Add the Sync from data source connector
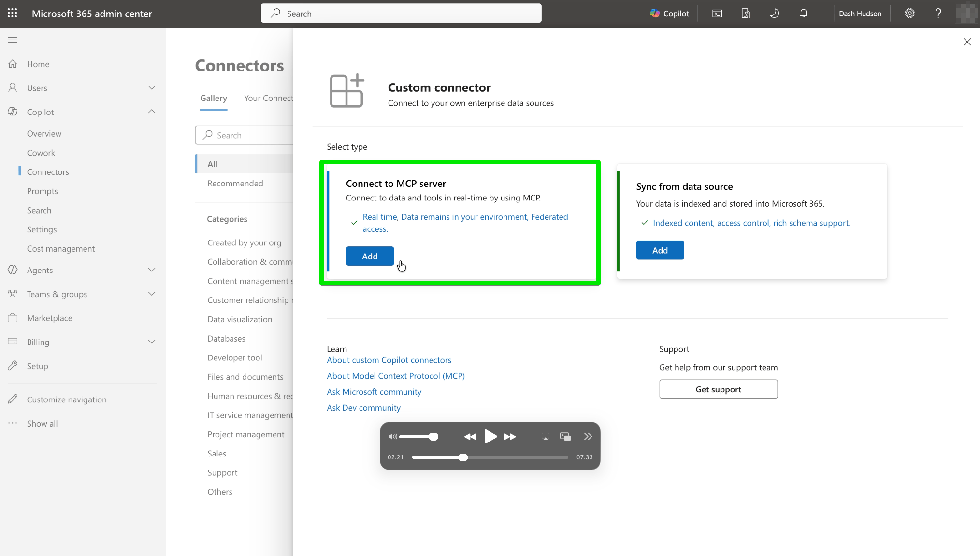The height and width of the screenshot is (556, 980). (x=660, y=250)
